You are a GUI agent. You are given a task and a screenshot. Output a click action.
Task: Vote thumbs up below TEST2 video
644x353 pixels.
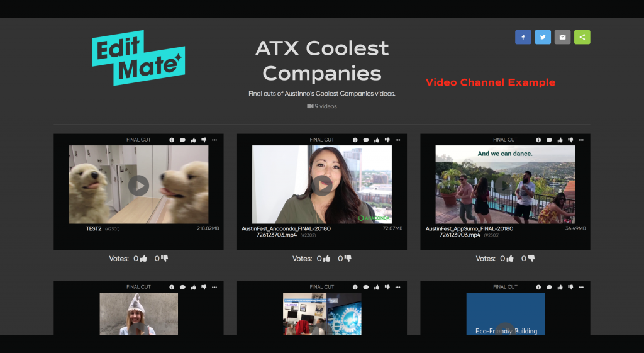click(143, 258)
